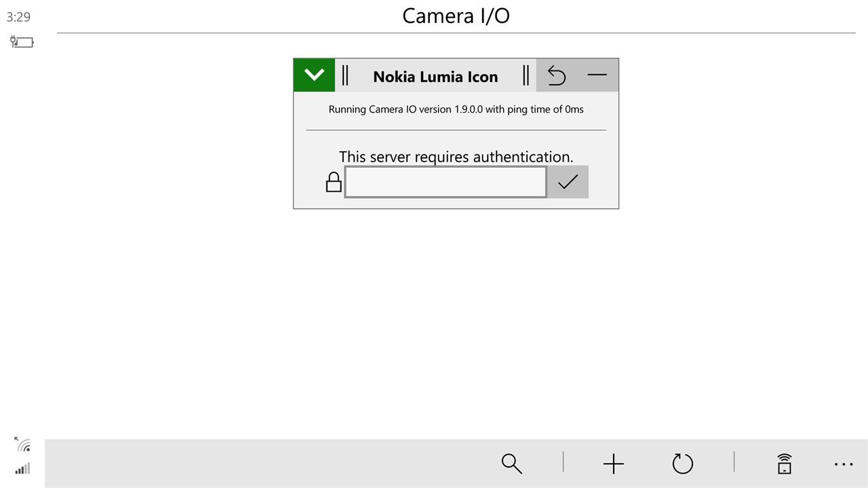This screenshot has width=868, height=488.
Task: Focus the authentication password field
Action: (446, 182)
